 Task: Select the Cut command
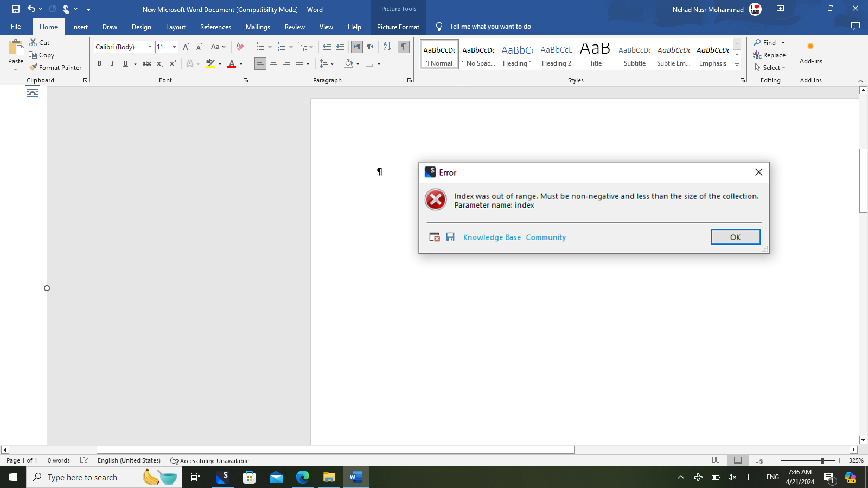pos(40,42)
